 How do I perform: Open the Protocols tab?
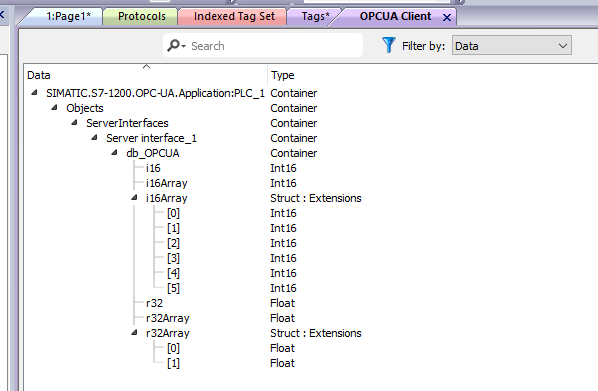(x=141, y=16)
